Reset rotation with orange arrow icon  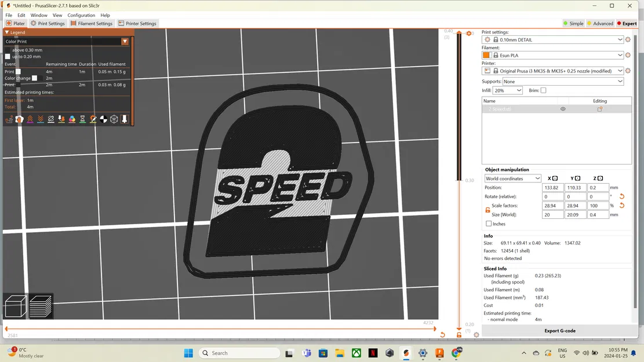622,196
